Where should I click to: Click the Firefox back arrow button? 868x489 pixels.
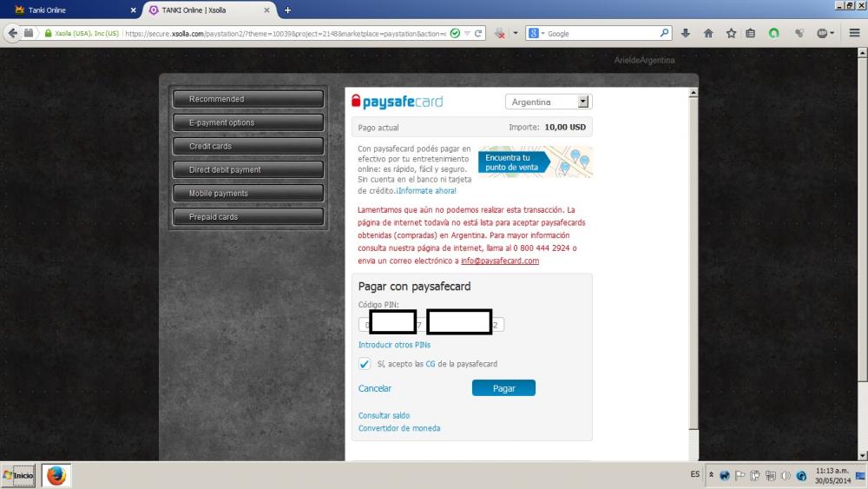tap(12, 33)
